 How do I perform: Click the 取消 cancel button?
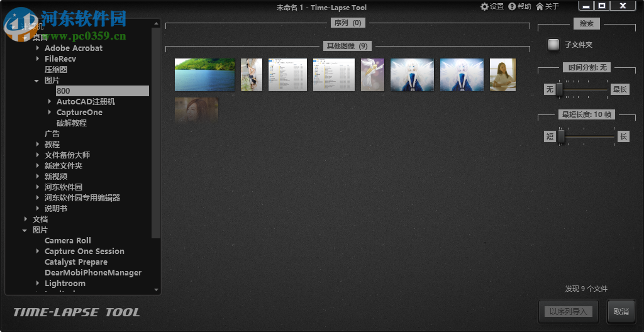[621, 311]
